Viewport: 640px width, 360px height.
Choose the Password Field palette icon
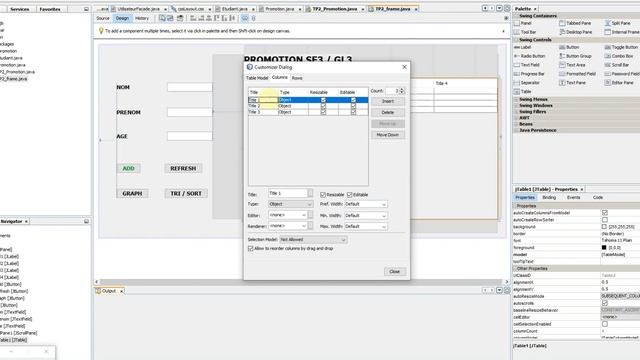(608, 74)
